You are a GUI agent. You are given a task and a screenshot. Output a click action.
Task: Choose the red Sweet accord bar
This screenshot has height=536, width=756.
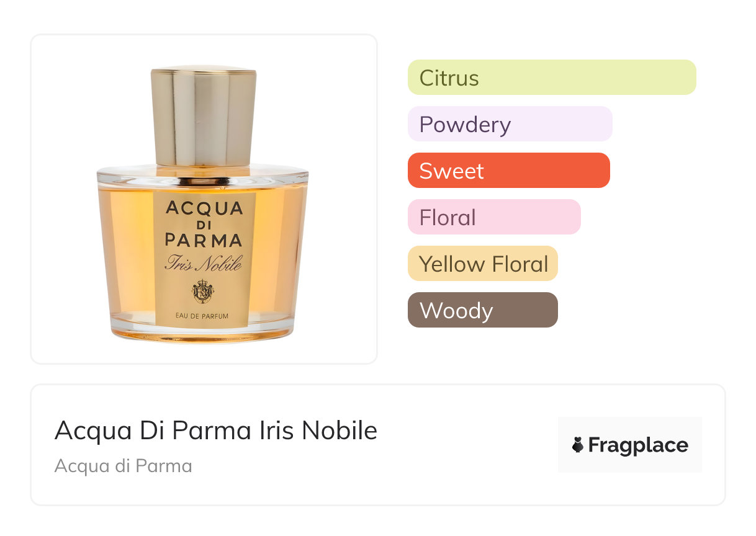508,171
